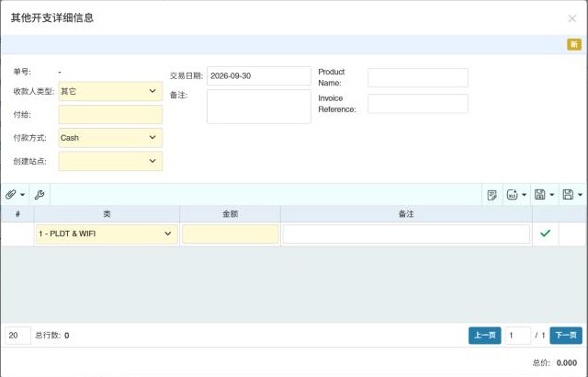The height and width of the screenshot is (377, 588).
Task: Open the attachment paperclip menu
Action: [x=11, y=194]
